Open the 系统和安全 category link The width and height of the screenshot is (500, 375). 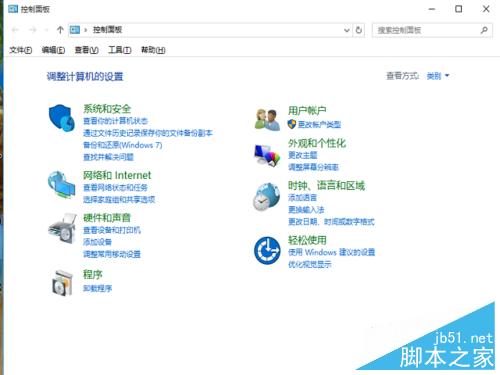(107, 109)
